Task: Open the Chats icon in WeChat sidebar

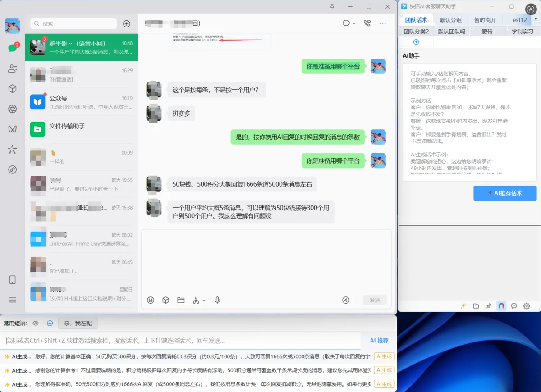Action: [x=12, y=48]
